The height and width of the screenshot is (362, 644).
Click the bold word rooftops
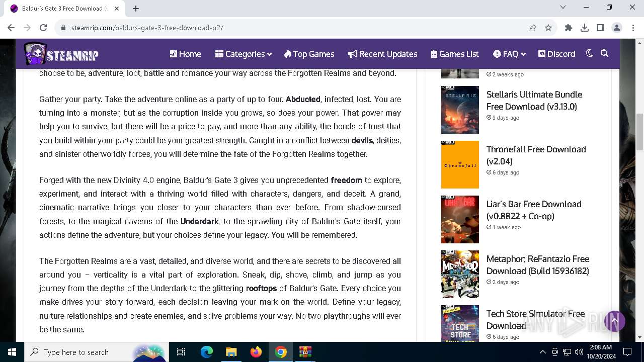pos(261,288)
